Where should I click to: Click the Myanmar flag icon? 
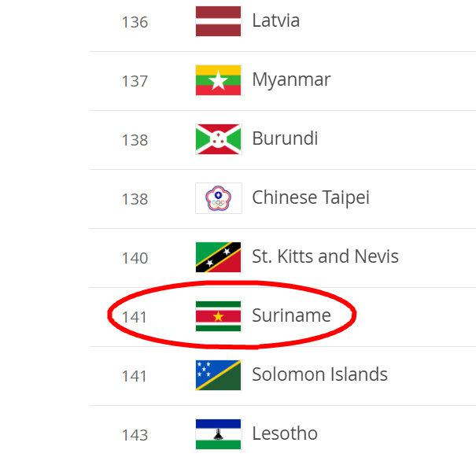point(218,80)
